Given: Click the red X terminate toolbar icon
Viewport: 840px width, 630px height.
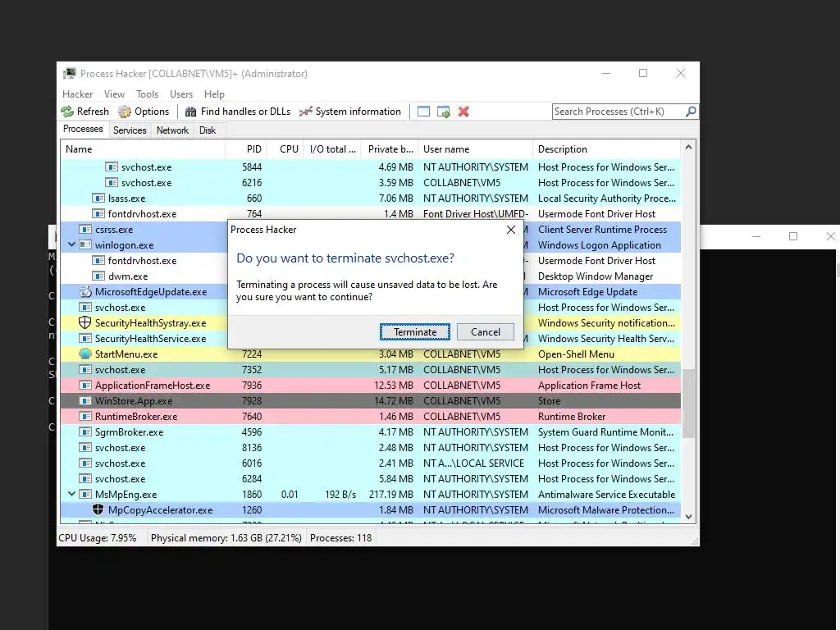Looking at the screenshot, I should [463, 112].
